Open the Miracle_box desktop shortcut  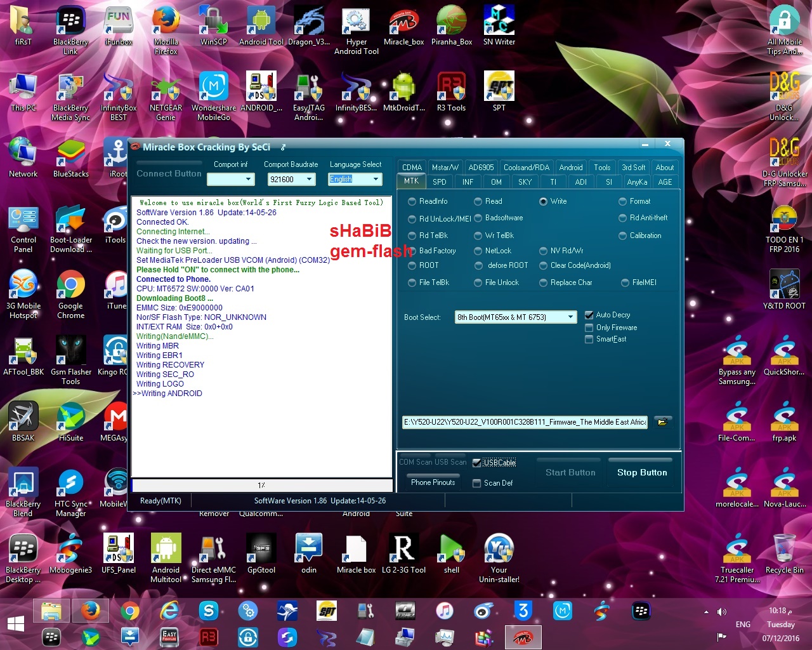click(x=404, y=26)
